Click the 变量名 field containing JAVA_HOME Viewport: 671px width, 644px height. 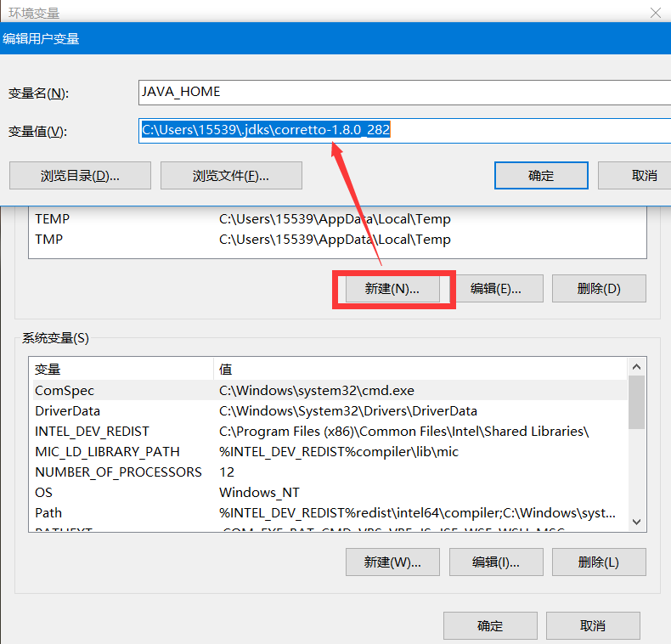pyautogui.click(x=403, y=92)
